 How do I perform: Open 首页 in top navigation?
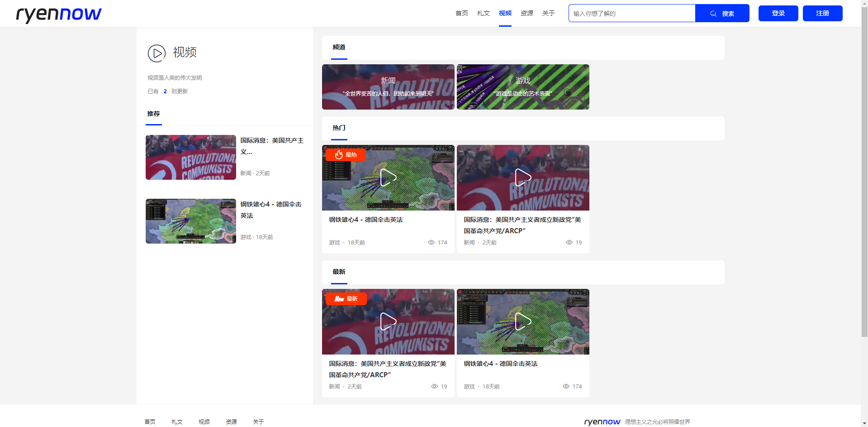point(462,13)
